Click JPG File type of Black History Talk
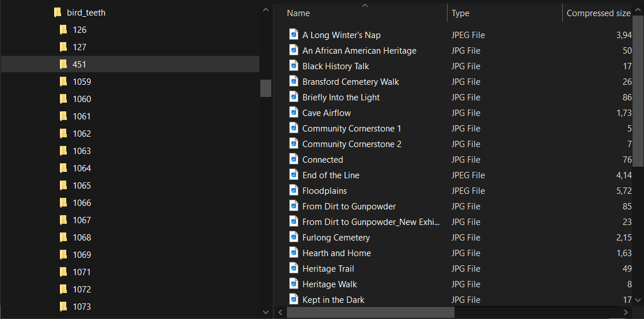 pyautogui.click(x=466, y=66)
